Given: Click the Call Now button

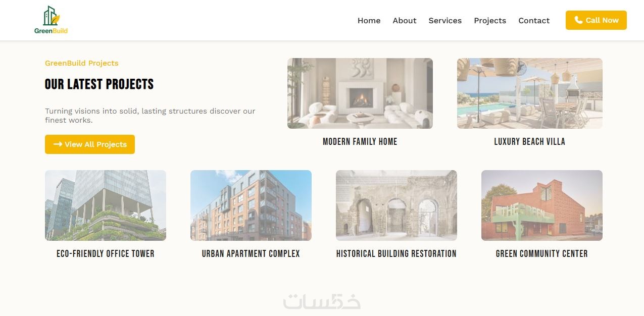Looking at the screenshot, I should click(596, 20).
